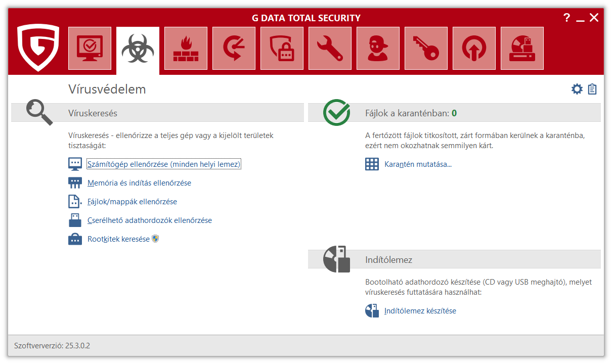Open the encryption key icon tab
The width and height of the screenshot is (612, 364).
[x=426, y=48]
